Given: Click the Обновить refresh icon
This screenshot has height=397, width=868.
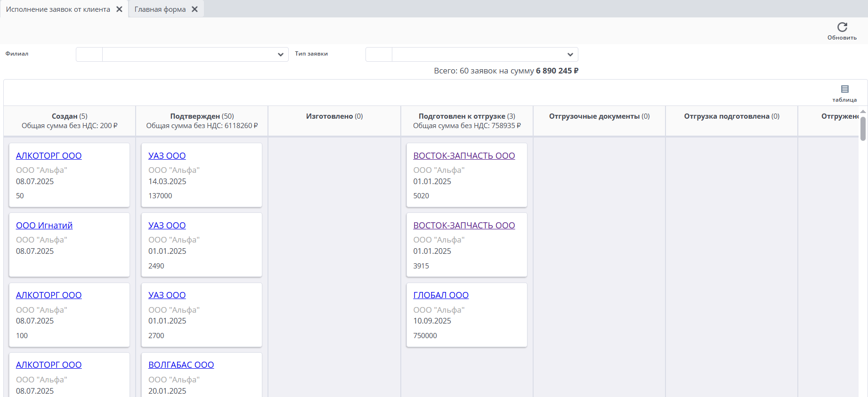Looking at the screenshot, I should click(x=842, y=27).
